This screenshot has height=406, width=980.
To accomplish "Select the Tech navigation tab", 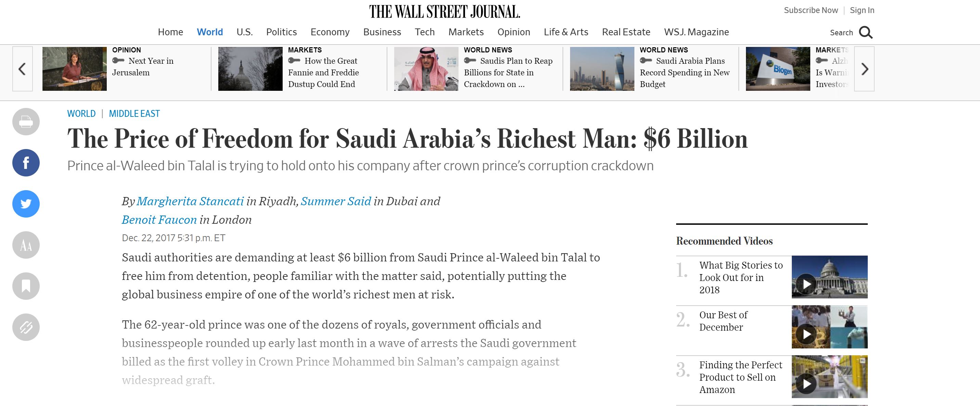I will point(425,32).
